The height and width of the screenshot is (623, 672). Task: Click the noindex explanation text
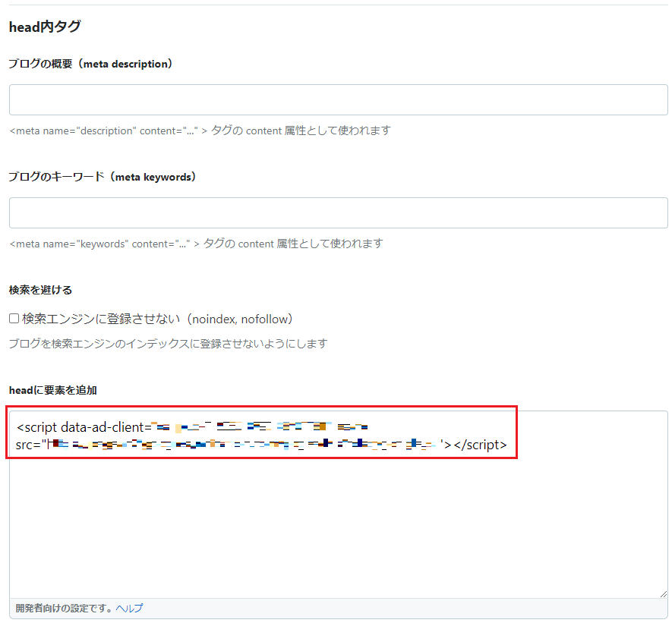(167, 343)
